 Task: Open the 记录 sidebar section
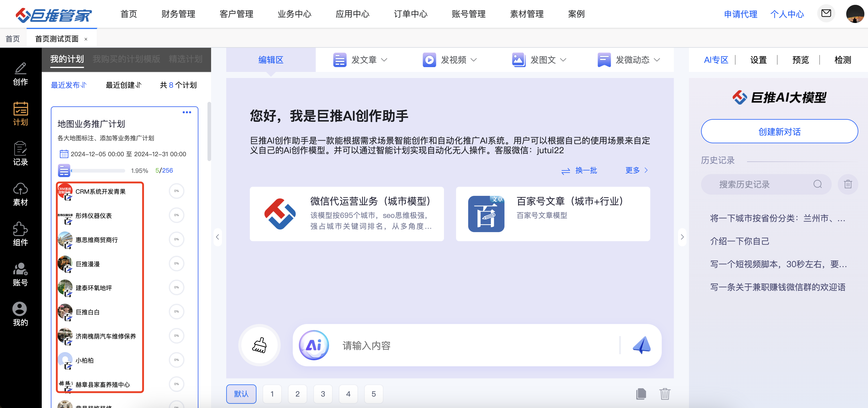coord(20,154)
